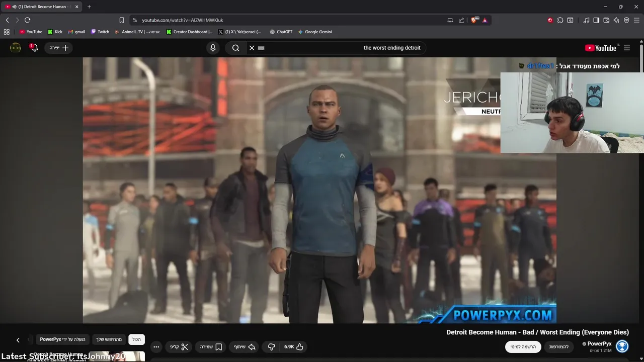Open Leo AI sparkle icon
644x362 pixels.
click(616, 20)
